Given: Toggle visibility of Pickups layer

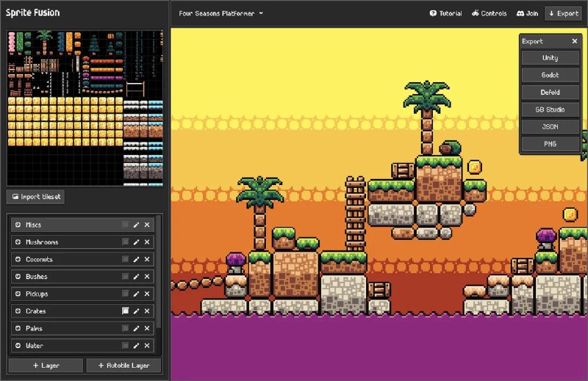Looking at the screenshot, I should pyautogui.click(x=18, y=294).
